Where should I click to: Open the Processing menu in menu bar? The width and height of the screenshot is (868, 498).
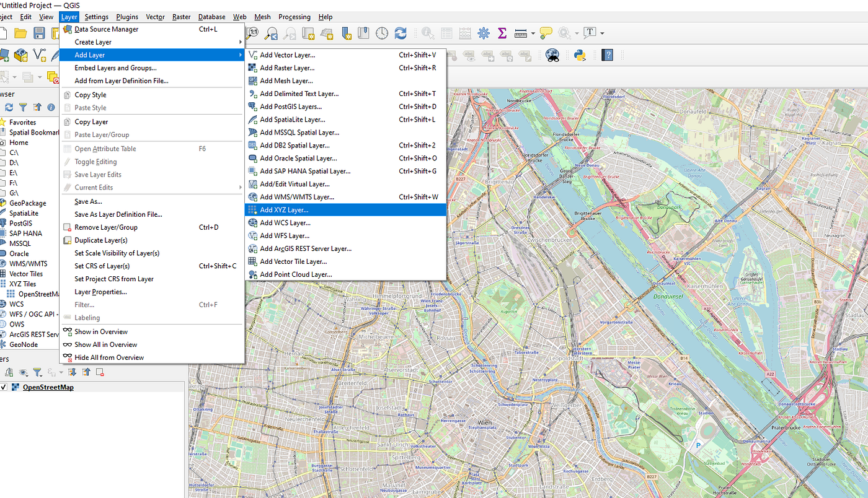(x=294, y=17)
